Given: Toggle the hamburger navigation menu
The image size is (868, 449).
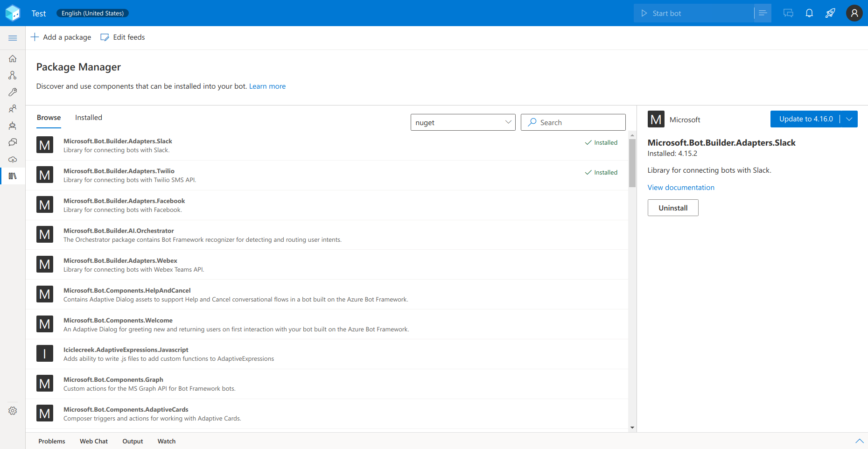Looking at the screenshot, I should click(x=13, y=38).
